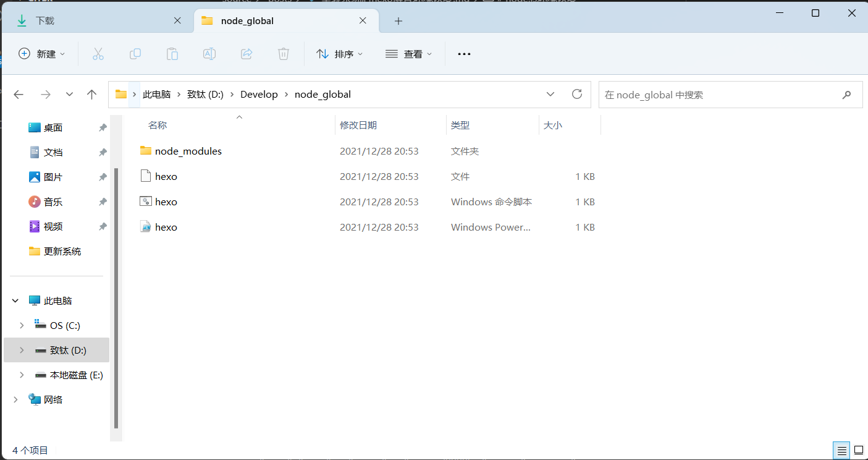Click the Rename icon in toolbar

tap(209, 54)
